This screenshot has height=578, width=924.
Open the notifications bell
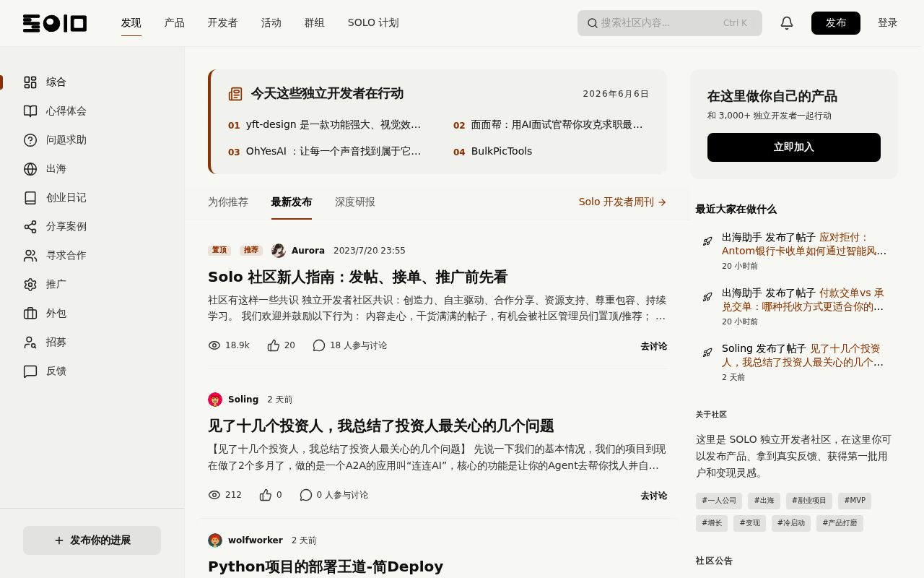[787, 23]
